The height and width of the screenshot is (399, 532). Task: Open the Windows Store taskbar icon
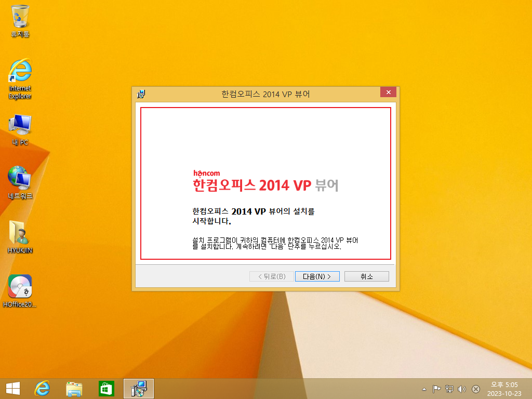(106, 389)
